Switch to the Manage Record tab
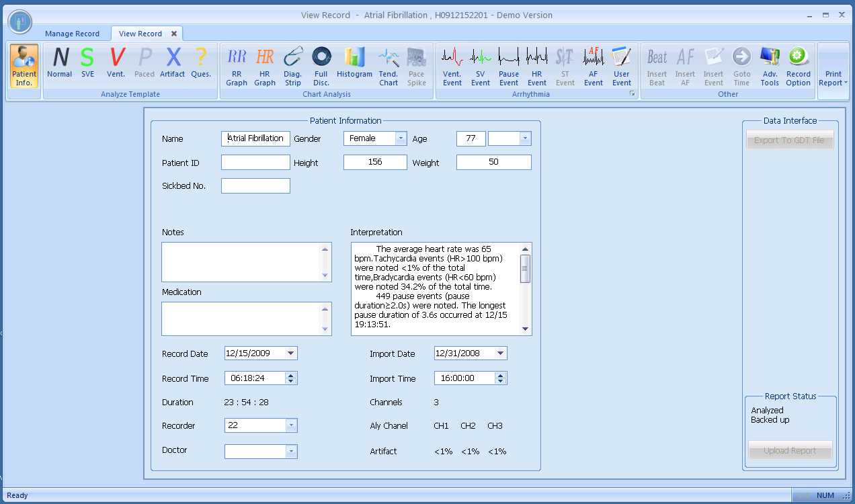The height and width of the screenshot is (504, 855). [x=72, y=34]
